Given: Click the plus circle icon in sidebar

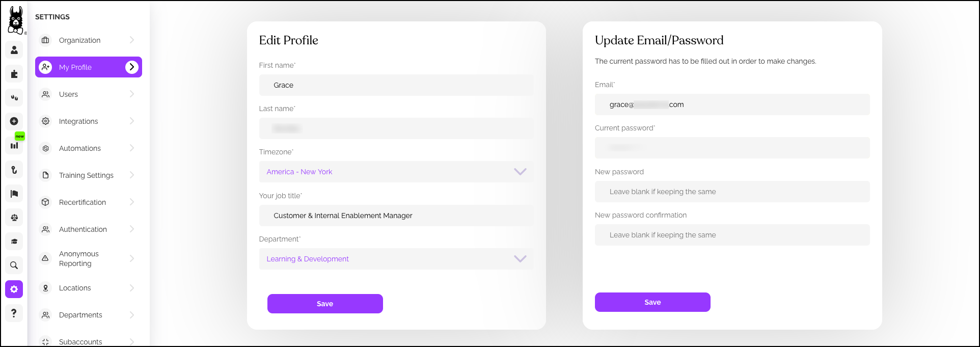Looking at the screenshot, I should [x=14, y=121].
